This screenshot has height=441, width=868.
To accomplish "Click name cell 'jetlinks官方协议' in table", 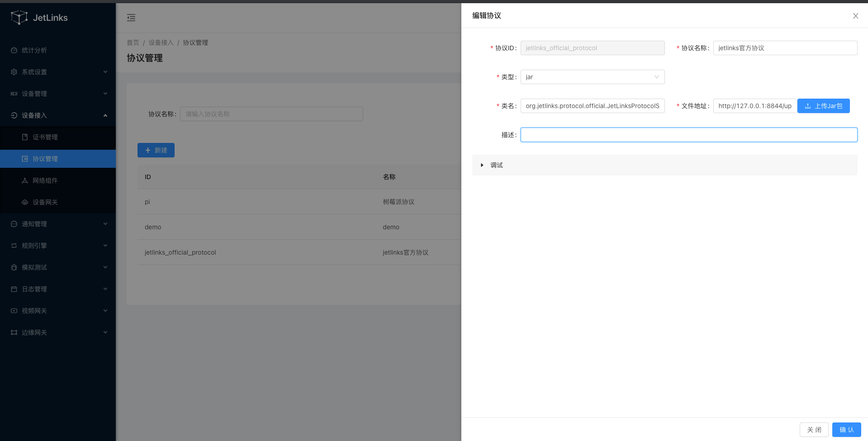I will (x=405, y=252).
